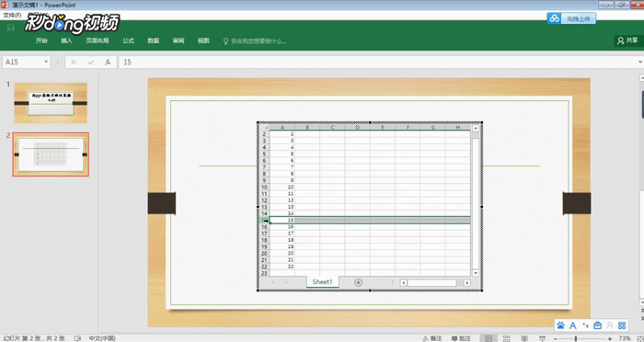The width and height of the screenshot is (644, 342).
Task: Click the confirm checkmark in formula bar
Action: tap(91, 62)
